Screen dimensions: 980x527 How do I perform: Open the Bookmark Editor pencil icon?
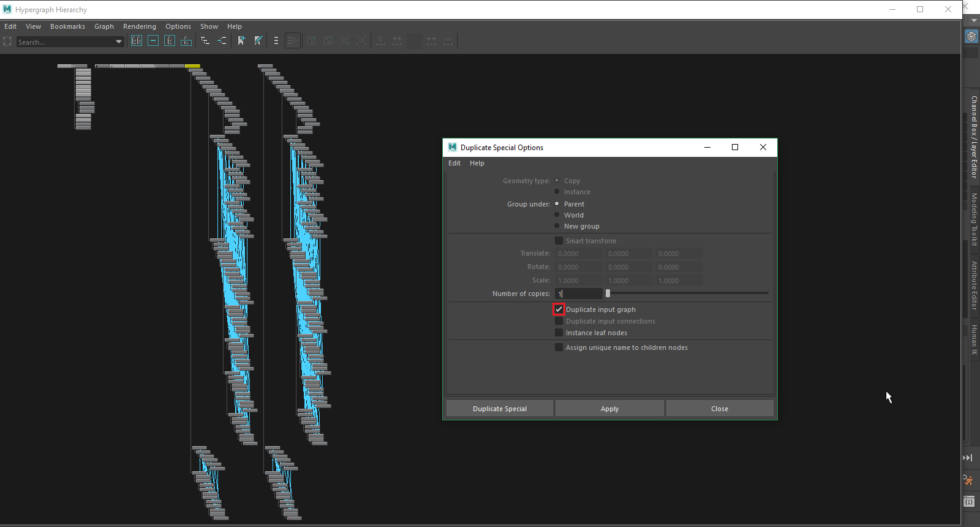click(258, 41)
